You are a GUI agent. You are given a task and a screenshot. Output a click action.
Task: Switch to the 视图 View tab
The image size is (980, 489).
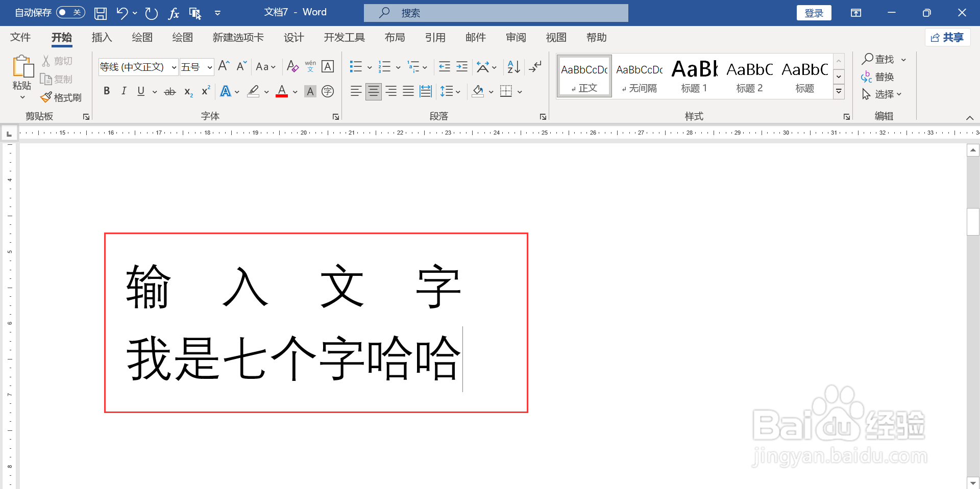click(x=556, y=37)
